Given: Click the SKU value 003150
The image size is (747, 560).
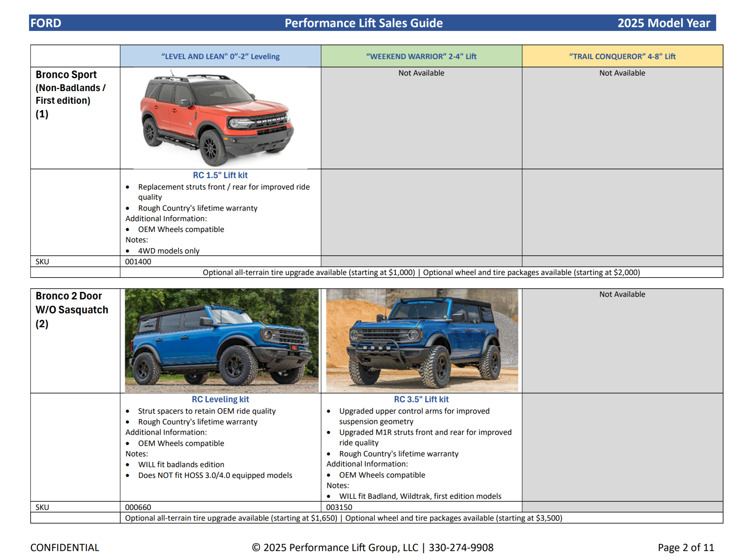Looking at the screenshot, I should tap(339, 507).
